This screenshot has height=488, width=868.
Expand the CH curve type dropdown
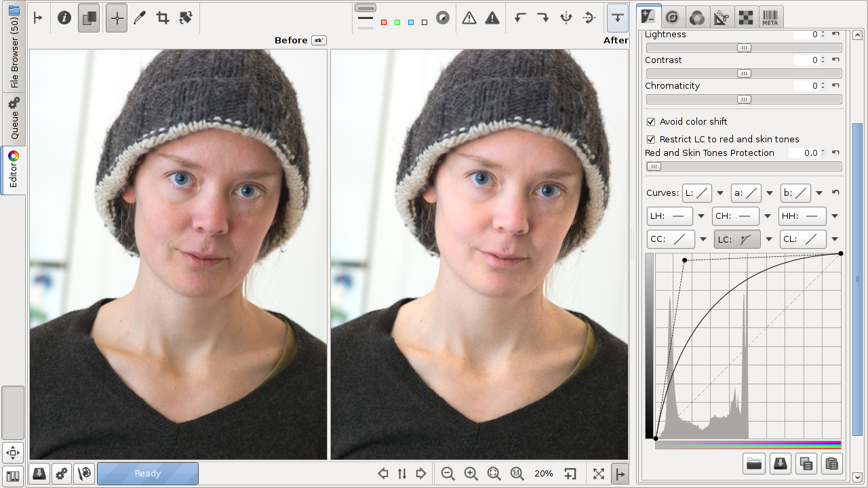[768, 216]
